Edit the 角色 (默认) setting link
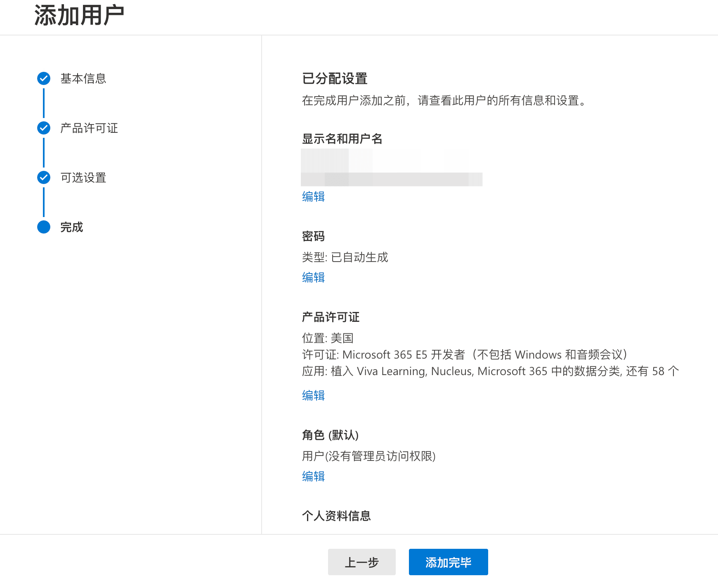 coord(313,476)
